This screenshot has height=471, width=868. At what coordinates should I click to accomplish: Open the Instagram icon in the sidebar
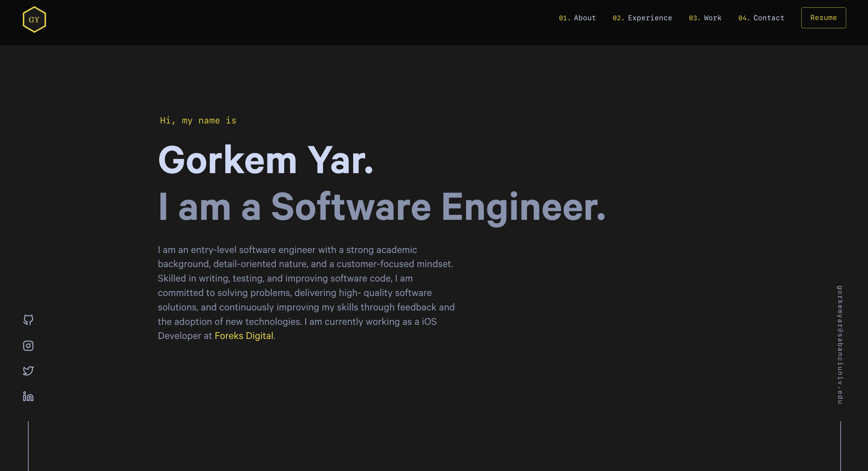click(28, 345)
